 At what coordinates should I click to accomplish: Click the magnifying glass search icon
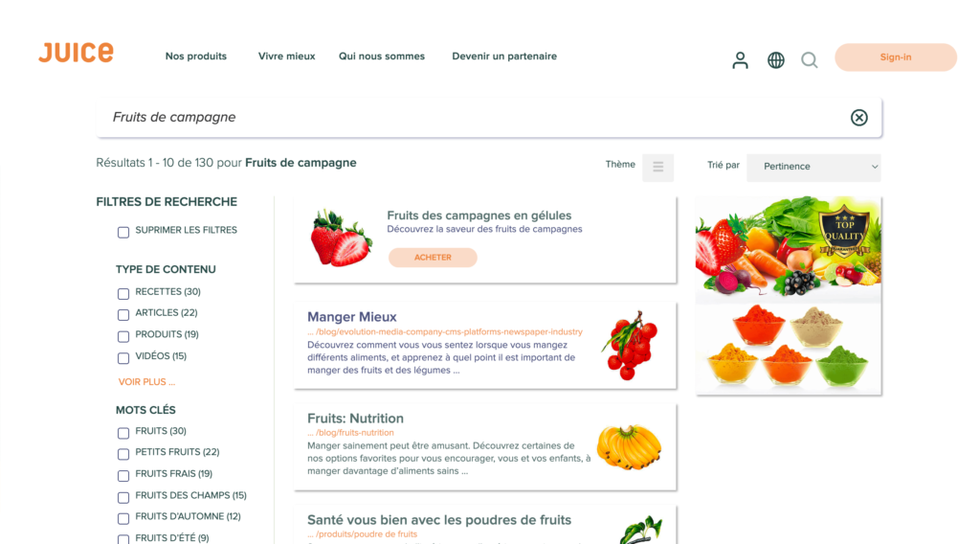pyautogui.click(x=810, y=60)
